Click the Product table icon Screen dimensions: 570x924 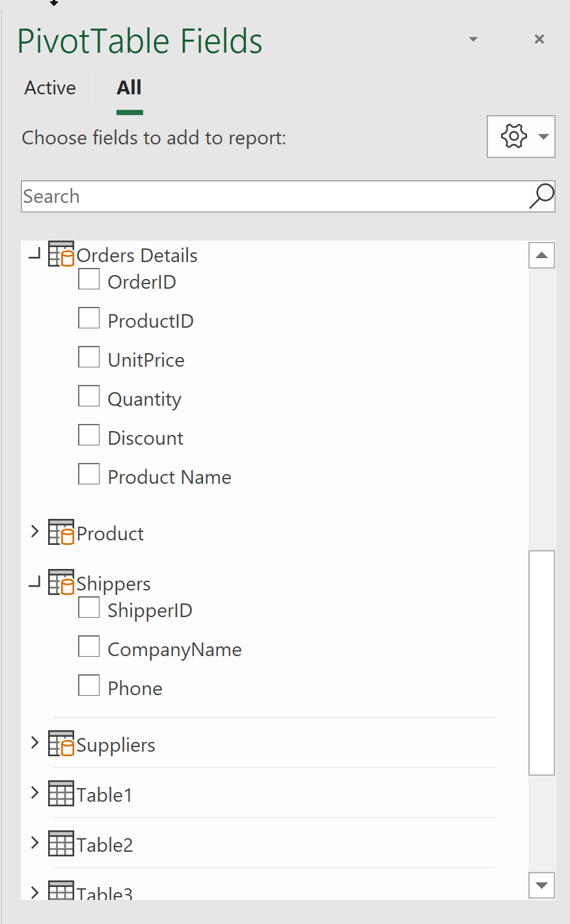61,533
